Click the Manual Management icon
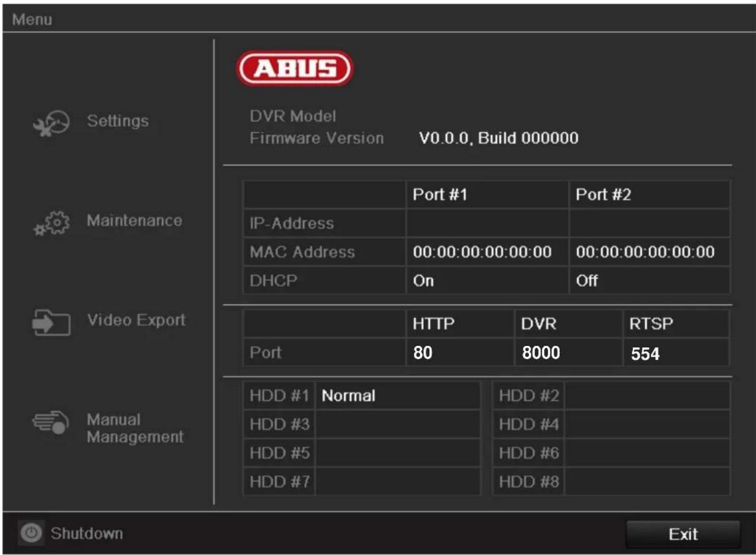This screenshot has height=555, width=756. point(51,423)
